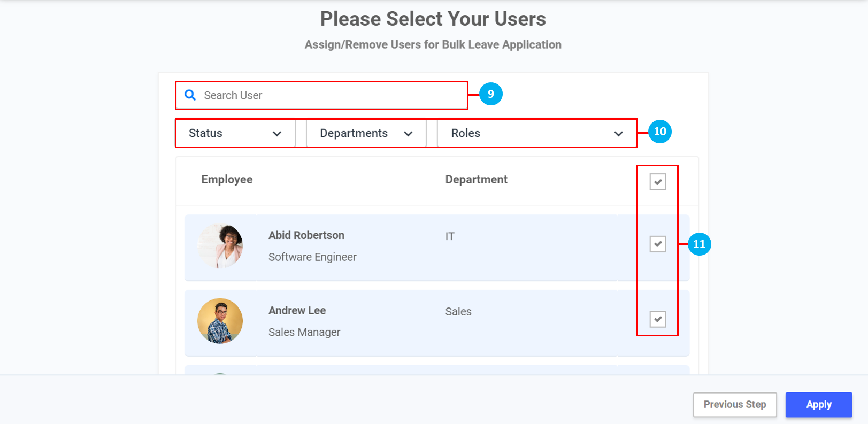Click Andrew Lee's profile photo
The image size is (868, 424).
220,321
